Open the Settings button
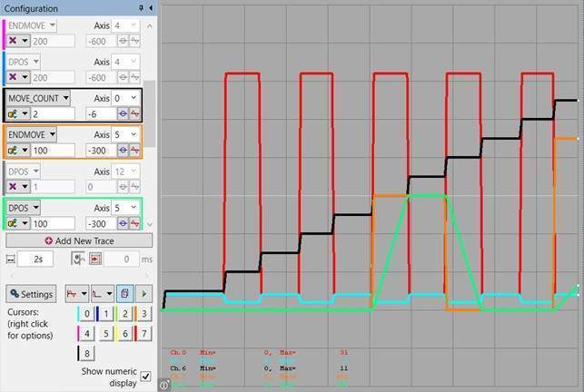The height and width of the screenshot is (392, 584). point(31,294)
